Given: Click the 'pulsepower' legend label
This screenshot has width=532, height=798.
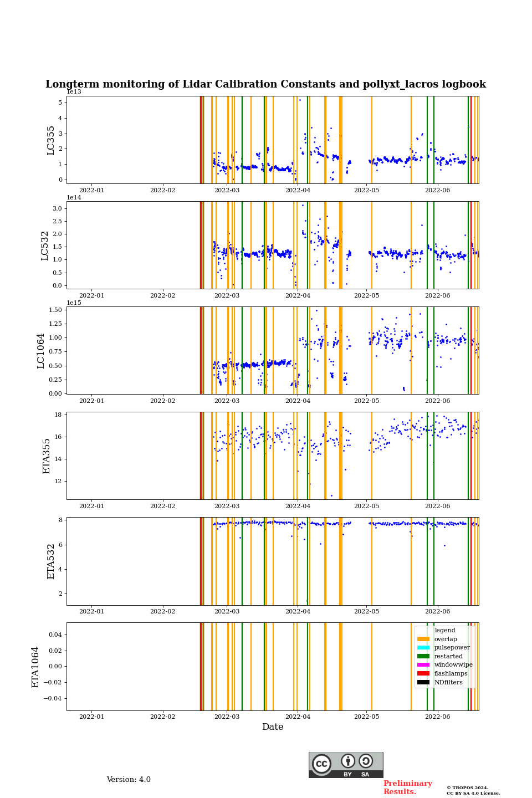Looking at the screenshot, I should coord(452,647).
